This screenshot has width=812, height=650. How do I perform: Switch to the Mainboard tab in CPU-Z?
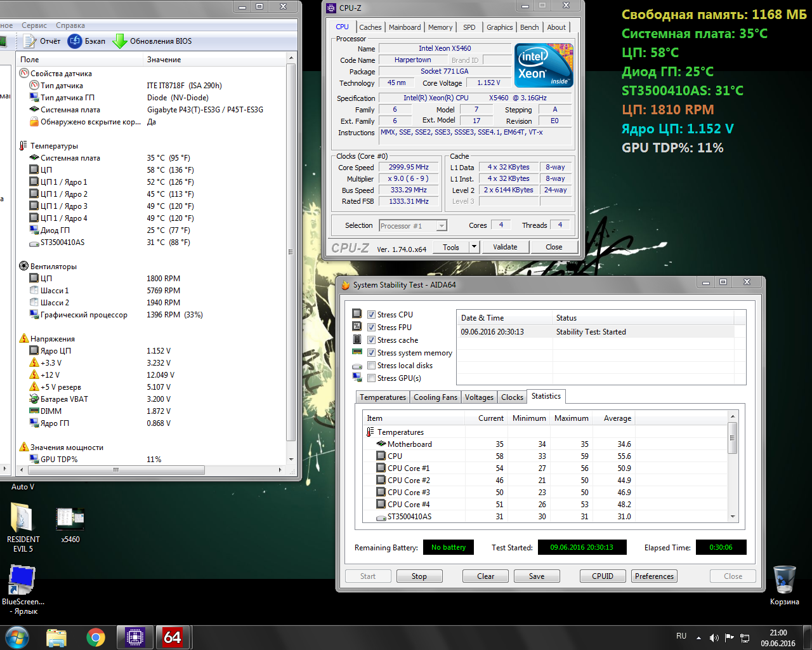[x=405, y=27]
